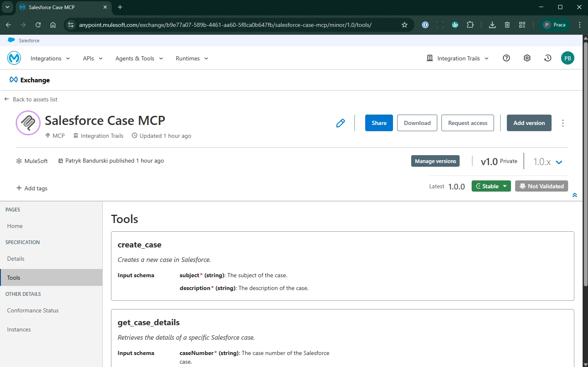
Task: Go to browser home page icon
Action: tap(53, 25)
